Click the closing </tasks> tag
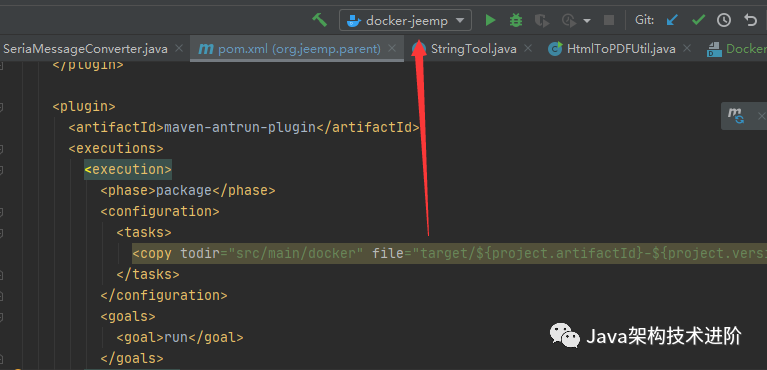Viewport: 767px width, 370px height. [148, 275]
